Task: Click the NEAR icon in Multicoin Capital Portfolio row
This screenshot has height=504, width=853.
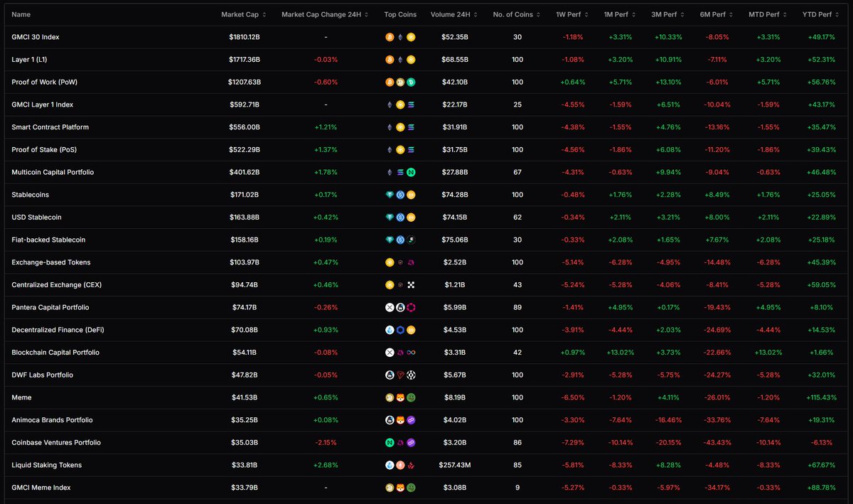Action: (411, 172)
